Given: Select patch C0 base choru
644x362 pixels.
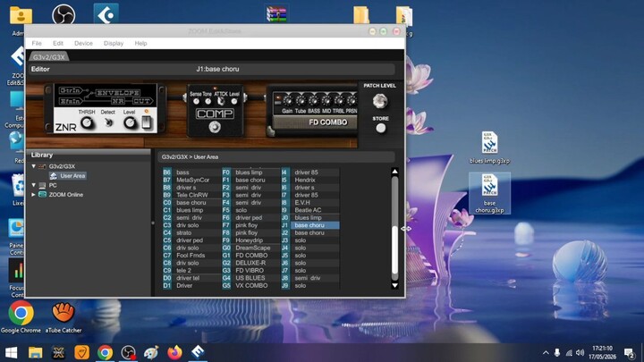Looking at the screenshot, I should [x=192, y=202].
